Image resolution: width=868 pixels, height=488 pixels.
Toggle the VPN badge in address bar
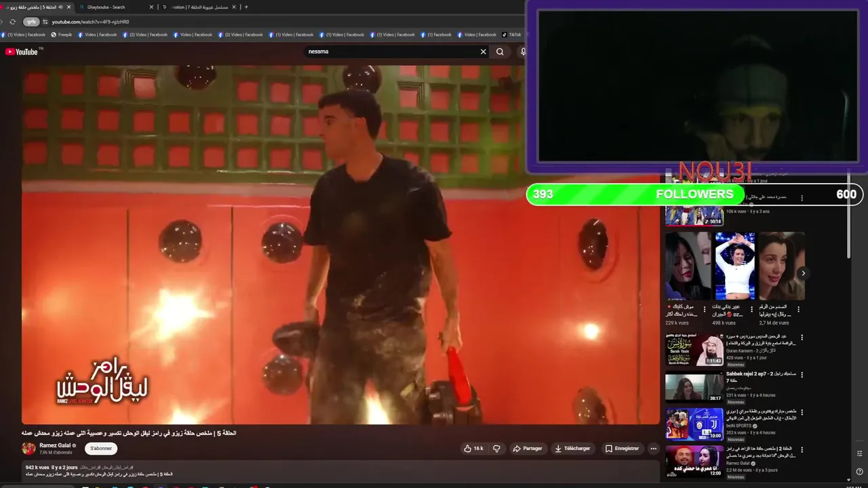pyautogui.click(x=31, y=22)
